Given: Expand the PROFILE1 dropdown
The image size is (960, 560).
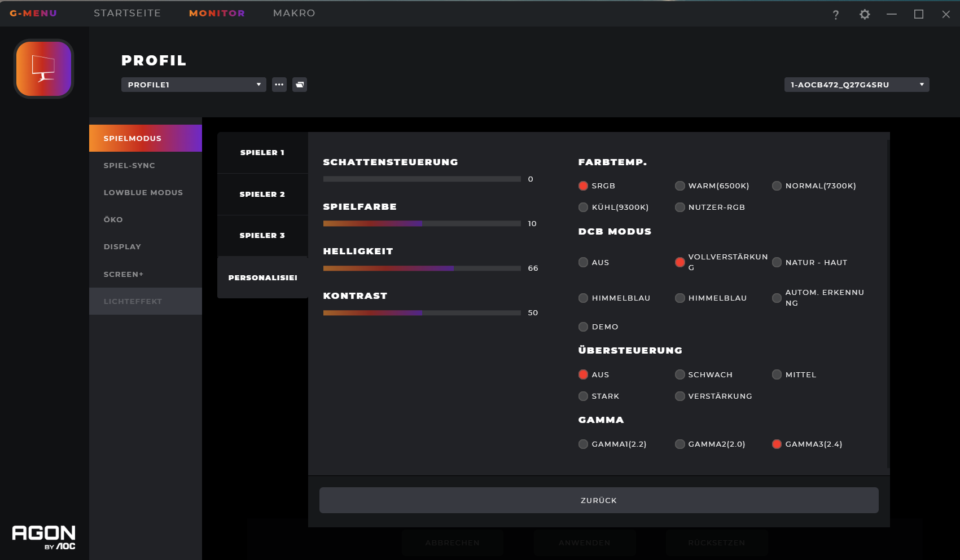Looking at the screenshot, I should point(194,85).
